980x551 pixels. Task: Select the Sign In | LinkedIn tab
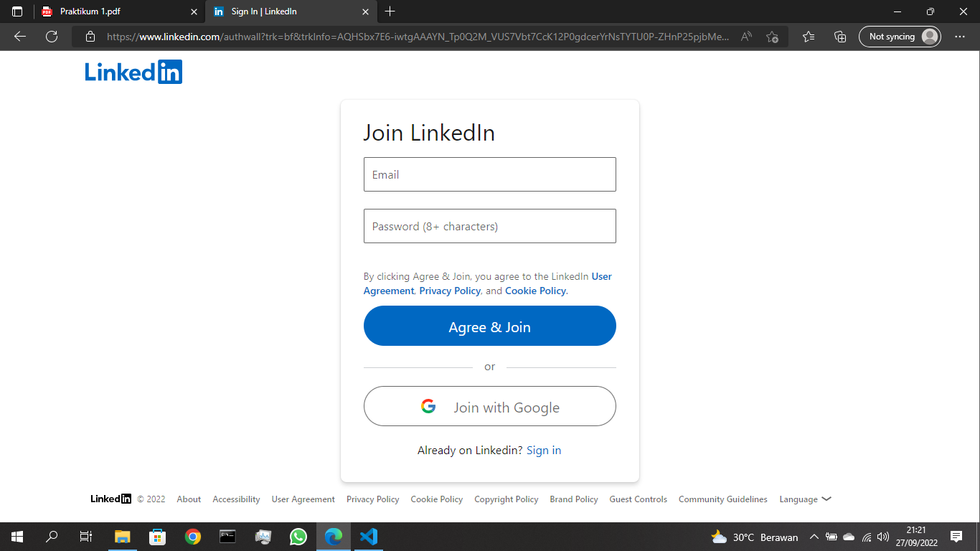[x=291, y=11]
